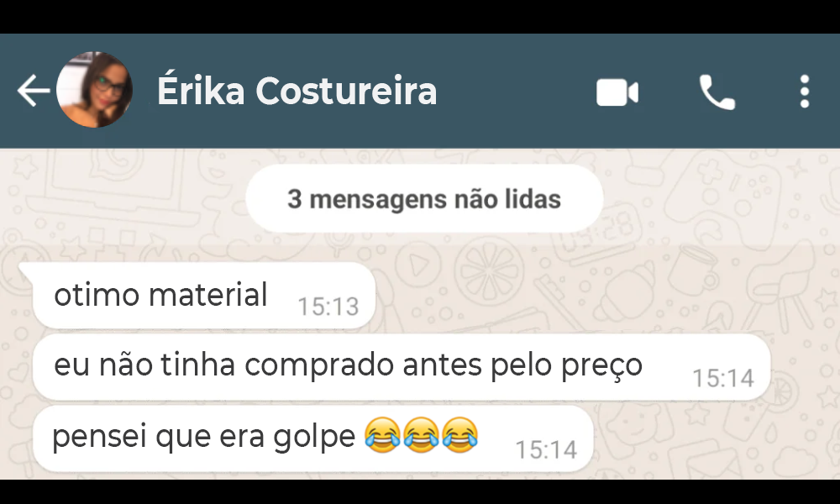Click empty wallpaper right of 'otimo material'

coord(590,295)
